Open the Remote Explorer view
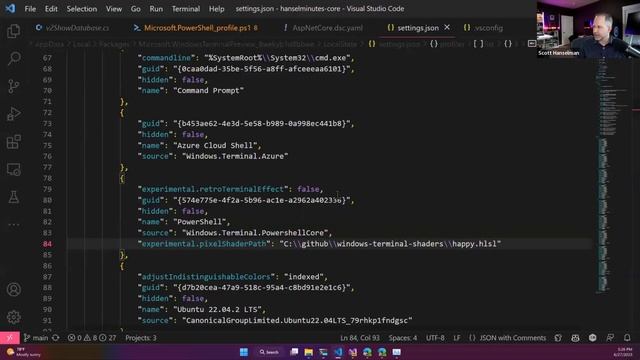Screen dimensions: 640x360 (x=13, y=169)
